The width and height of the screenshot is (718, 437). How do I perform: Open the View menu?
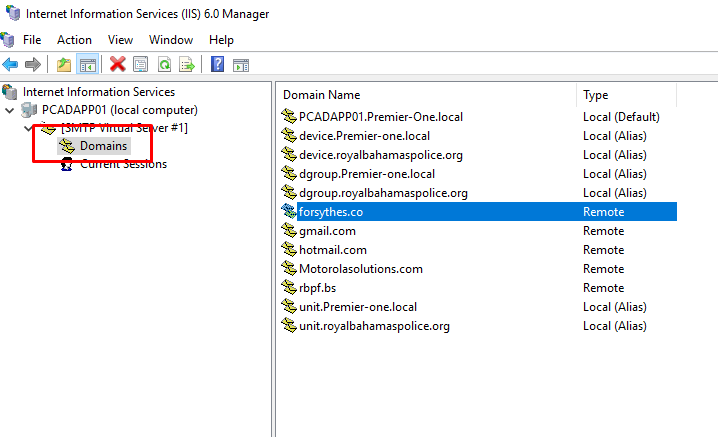[120, 40]
